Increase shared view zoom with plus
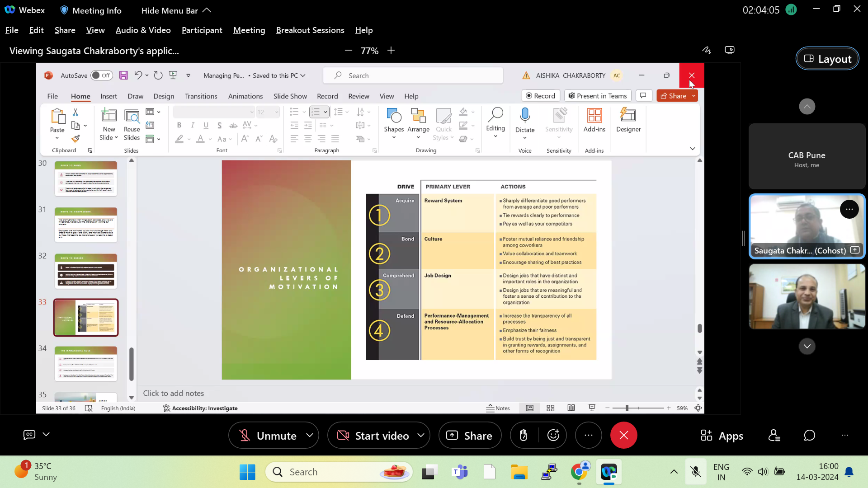Viewport: 868px width, 488px height. click(x=391, y=51)
